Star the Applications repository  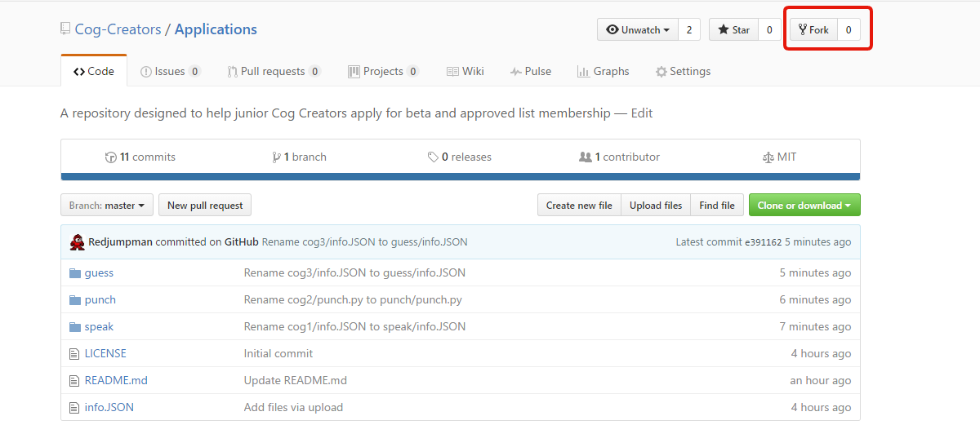tap(733, 30)
